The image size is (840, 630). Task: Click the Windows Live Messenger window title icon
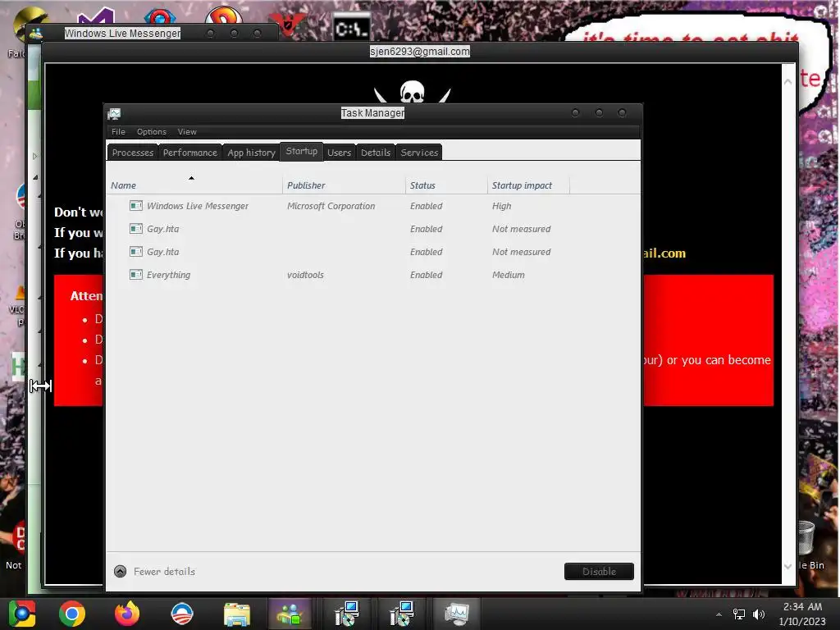coord(36,33)
